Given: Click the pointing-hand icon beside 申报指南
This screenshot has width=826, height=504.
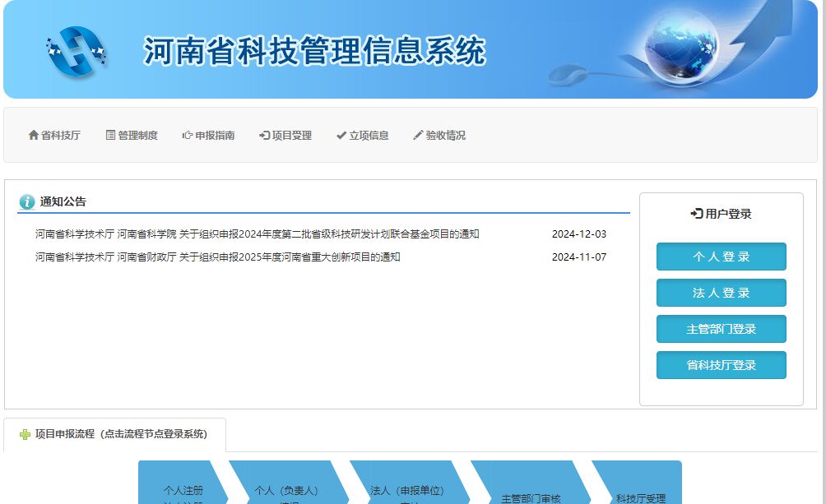Looking at the screenshot, I should point(187,136).
